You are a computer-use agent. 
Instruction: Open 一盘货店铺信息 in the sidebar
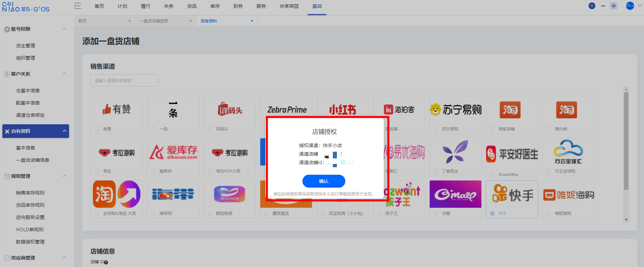33,160
